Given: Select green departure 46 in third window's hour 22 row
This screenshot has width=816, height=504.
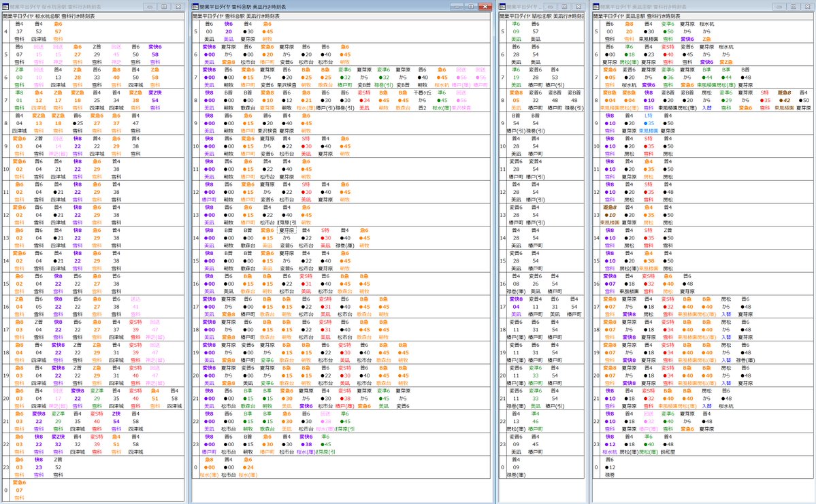Looking at the screenshot, I should click(536, 421).
